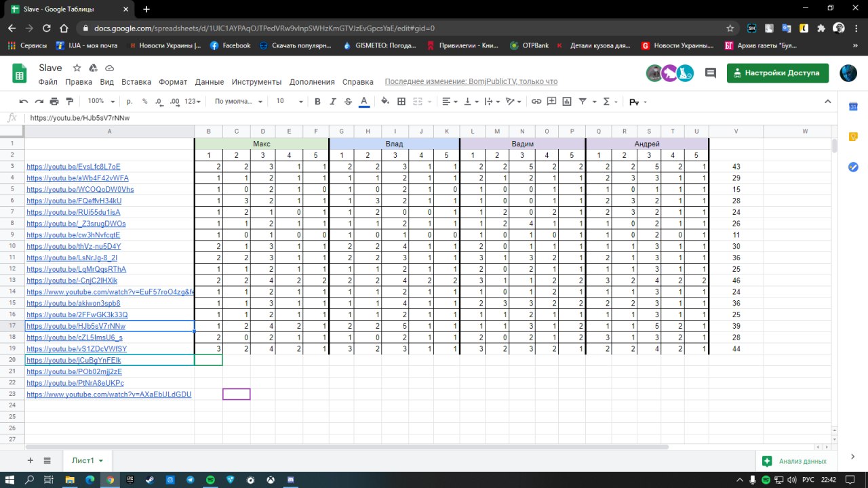Image resolution: width=868 pixels, height=488 pixels.
Task: Activate the paint format tool
Action: click(68, 102)
